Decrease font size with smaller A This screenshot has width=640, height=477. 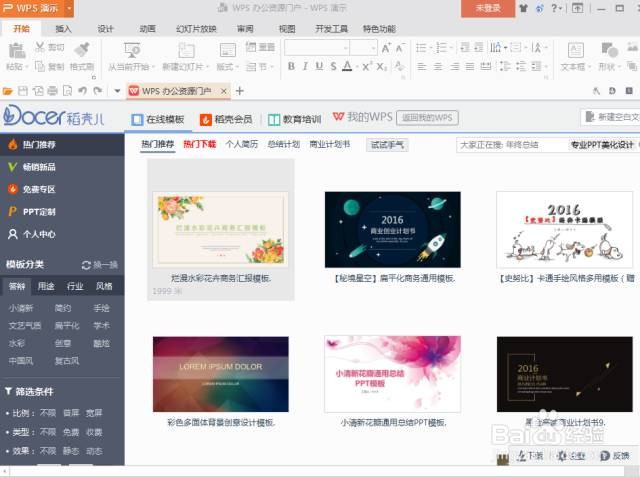(400, 48)
